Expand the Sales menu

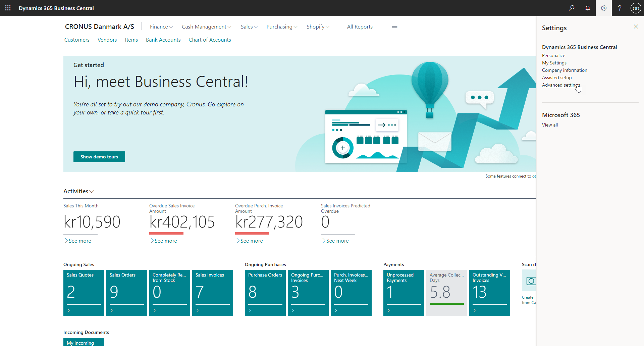pyautogui.click(x=249, y=27)
